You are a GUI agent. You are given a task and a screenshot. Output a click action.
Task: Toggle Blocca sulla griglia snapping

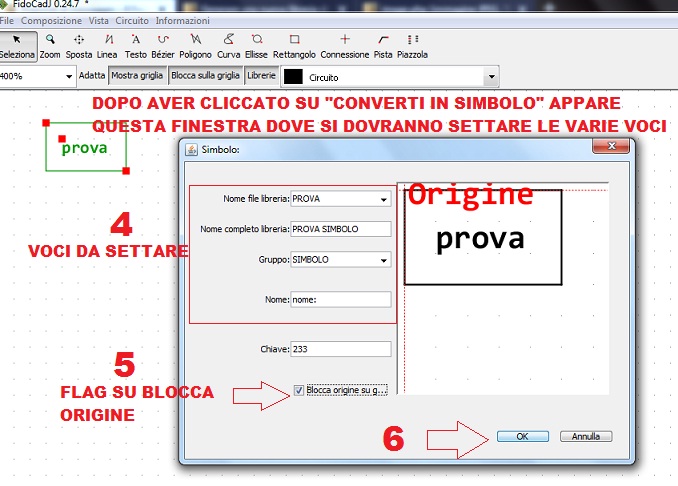click(x=205, y=75)
